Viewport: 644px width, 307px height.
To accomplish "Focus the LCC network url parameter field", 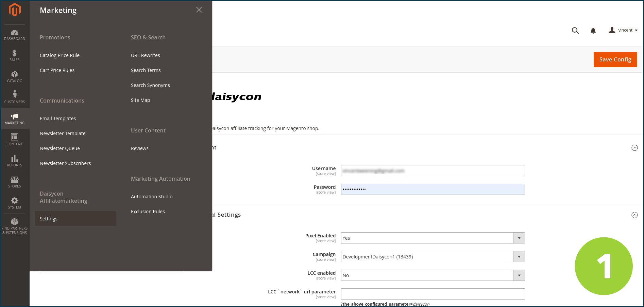I will (433, 294).
